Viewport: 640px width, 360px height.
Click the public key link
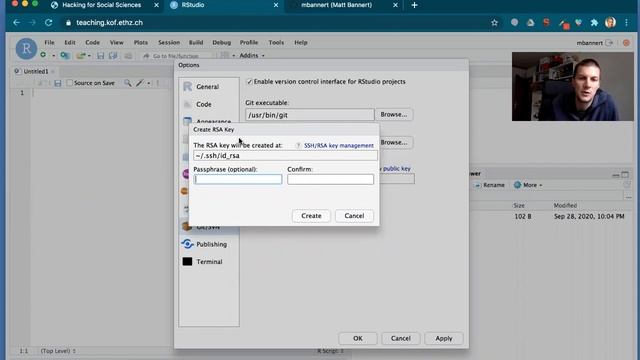pos(396,169)
